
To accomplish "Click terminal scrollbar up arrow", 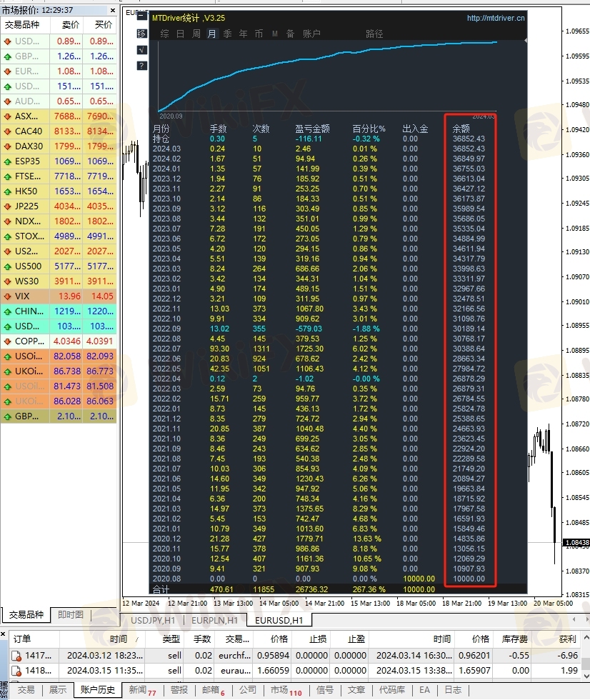I will point(586,638).
